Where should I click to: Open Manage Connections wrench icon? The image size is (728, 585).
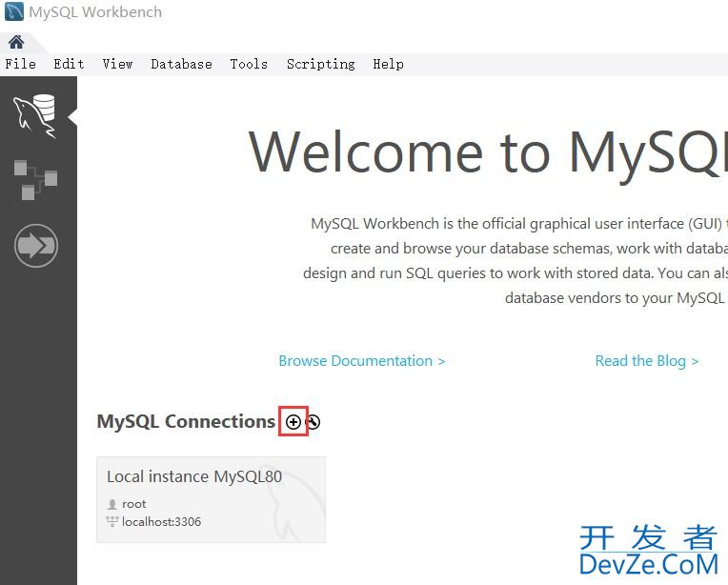313,421
